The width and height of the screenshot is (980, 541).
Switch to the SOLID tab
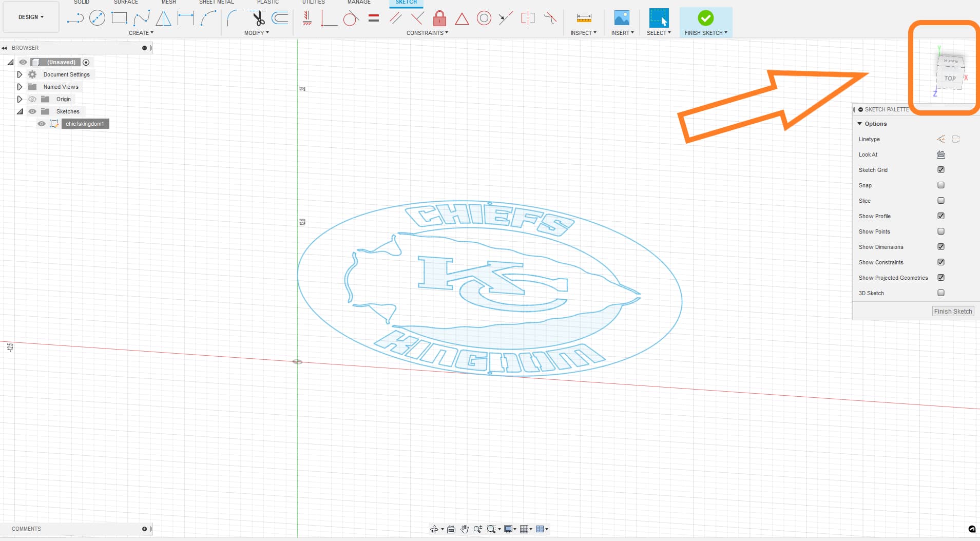pos(82,2)
